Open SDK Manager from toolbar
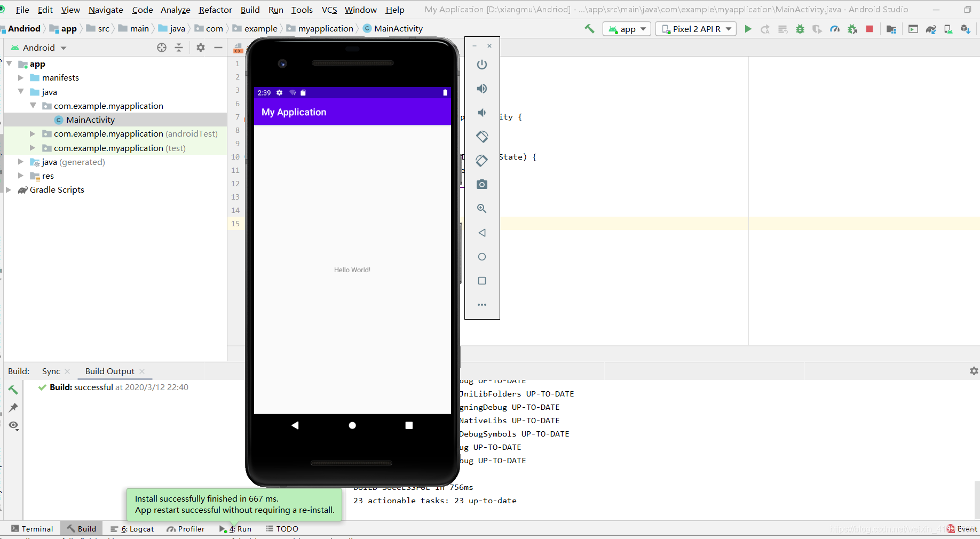980x539 pixels. [965, 29]
